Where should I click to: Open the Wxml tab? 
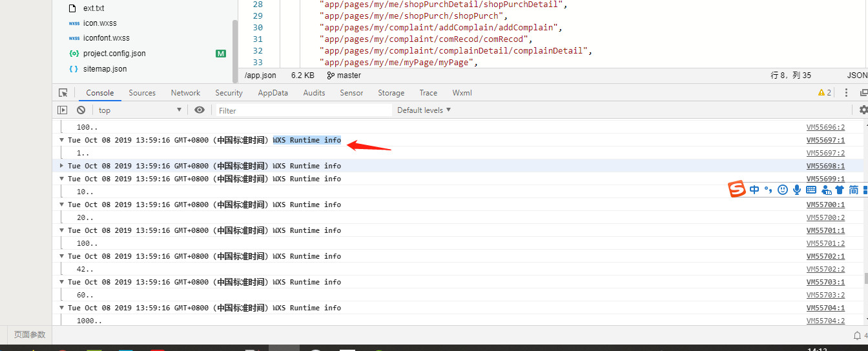tap(462, 93)
